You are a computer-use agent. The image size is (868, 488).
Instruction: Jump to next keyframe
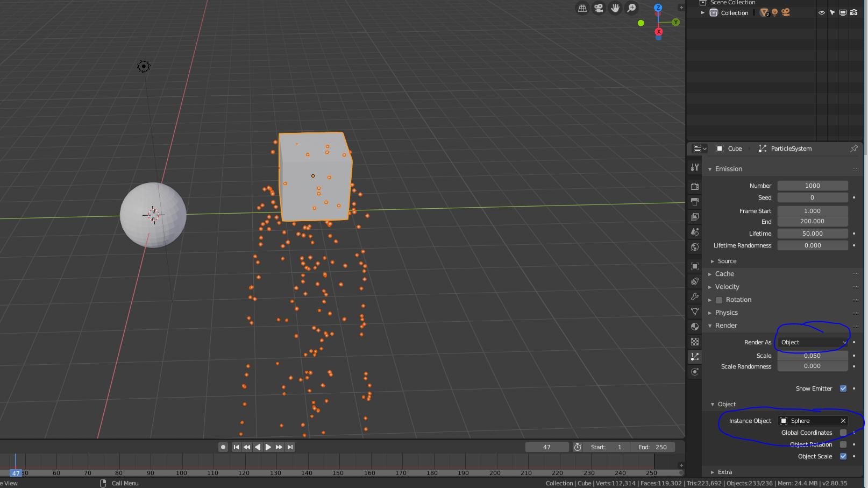279,447
